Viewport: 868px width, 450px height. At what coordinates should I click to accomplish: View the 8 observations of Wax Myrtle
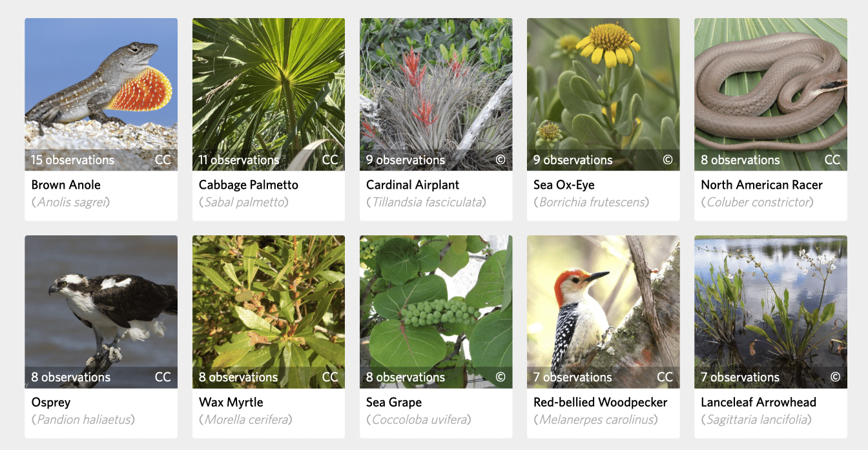[238, 377]
